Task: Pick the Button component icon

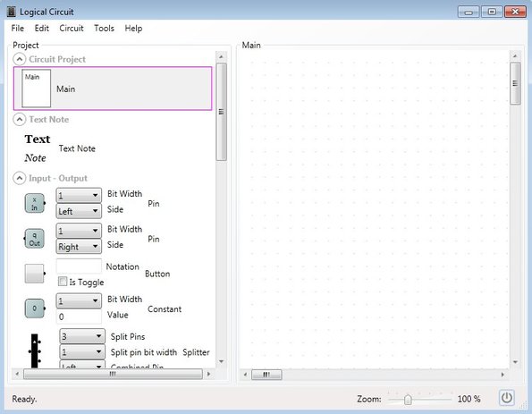Action: coord(35,274)
